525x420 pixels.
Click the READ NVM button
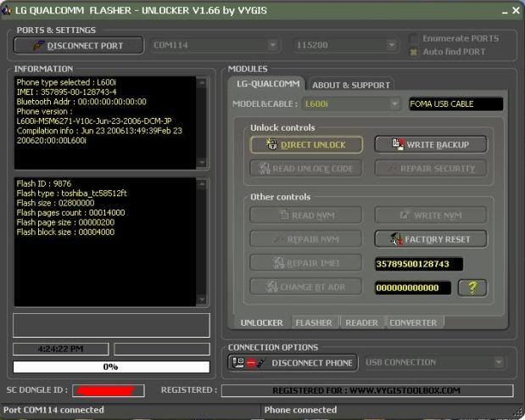(x=305, y=215)
